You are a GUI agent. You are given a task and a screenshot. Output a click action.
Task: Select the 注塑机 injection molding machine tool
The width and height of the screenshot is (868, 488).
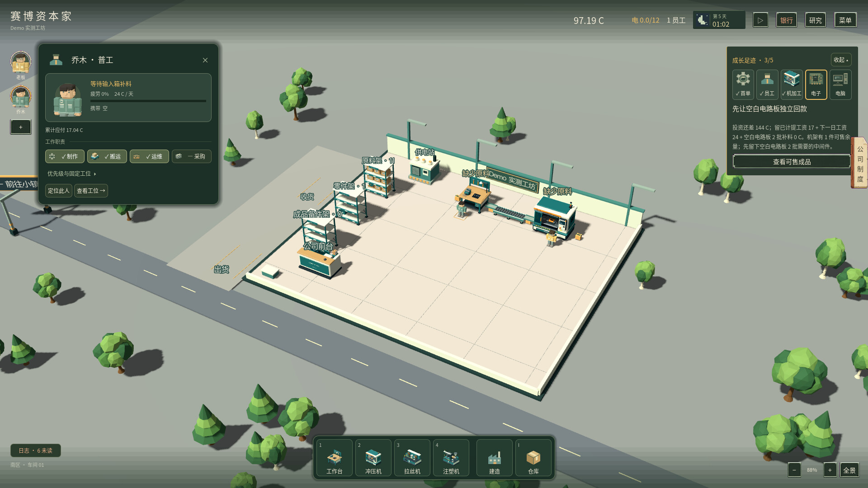(451, 458)
